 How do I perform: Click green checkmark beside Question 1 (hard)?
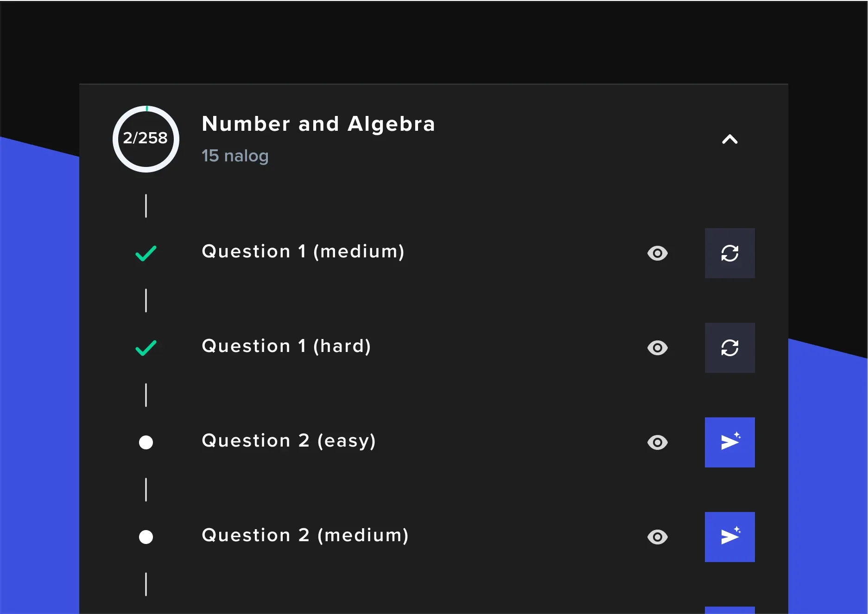(x=146, y=348)
